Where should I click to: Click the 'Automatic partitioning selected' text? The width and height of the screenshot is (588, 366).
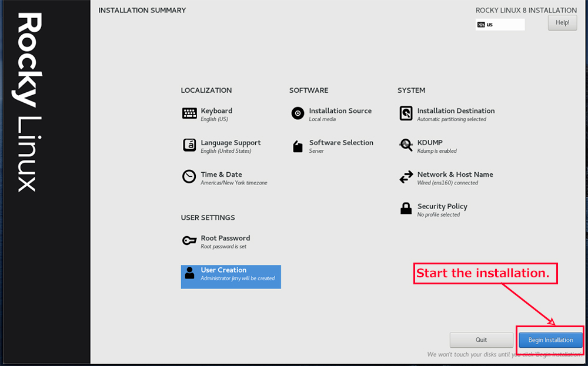452,119
